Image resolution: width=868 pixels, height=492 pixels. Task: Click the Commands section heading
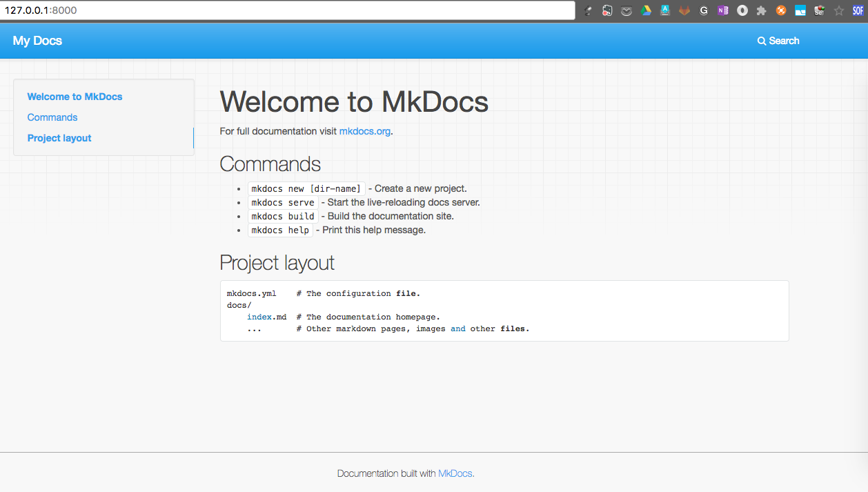point(270,164)
